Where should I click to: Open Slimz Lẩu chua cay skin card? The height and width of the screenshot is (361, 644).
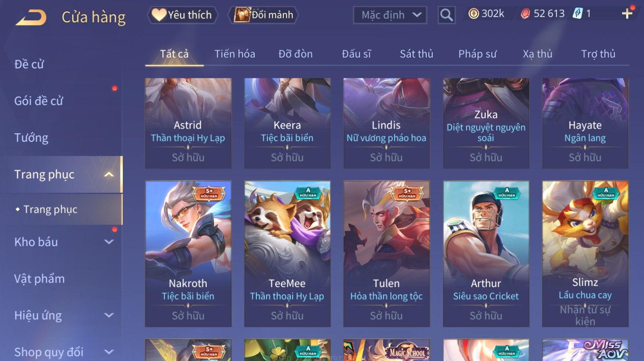click(x=585, y=254)
